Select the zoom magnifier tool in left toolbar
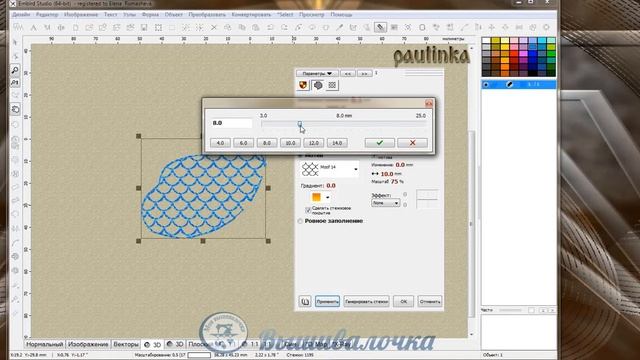640x360 pixels. coord(15,69)
